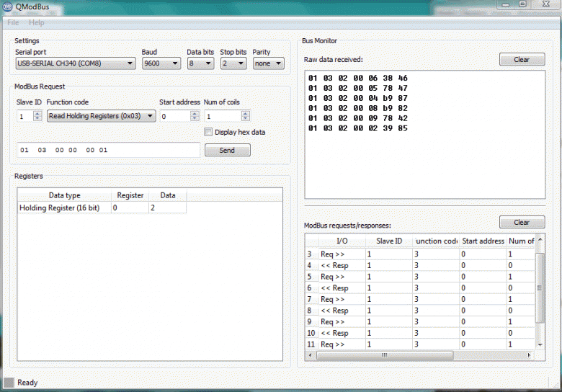
Task: Open the Parity dropdown
Action: point(269,63)
